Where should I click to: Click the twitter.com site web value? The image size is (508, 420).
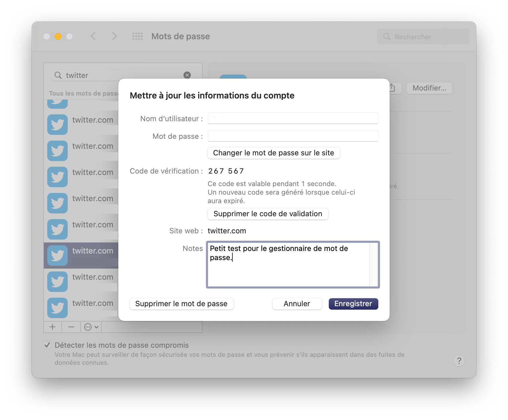click(227, 231)
